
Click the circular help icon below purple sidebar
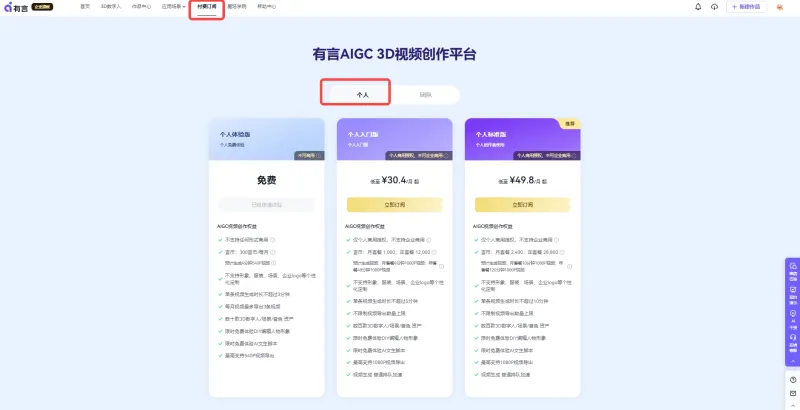[793, 380]
